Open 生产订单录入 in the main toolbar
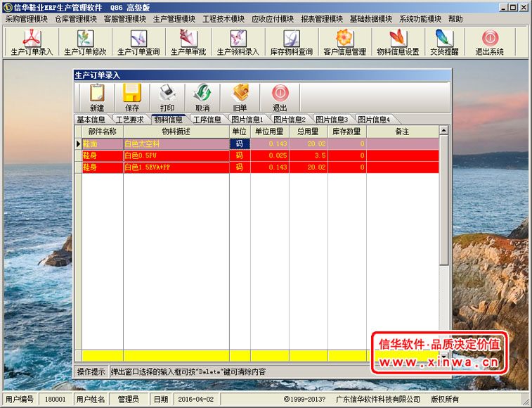Screen dimensions: 532x408 [32, 42]
